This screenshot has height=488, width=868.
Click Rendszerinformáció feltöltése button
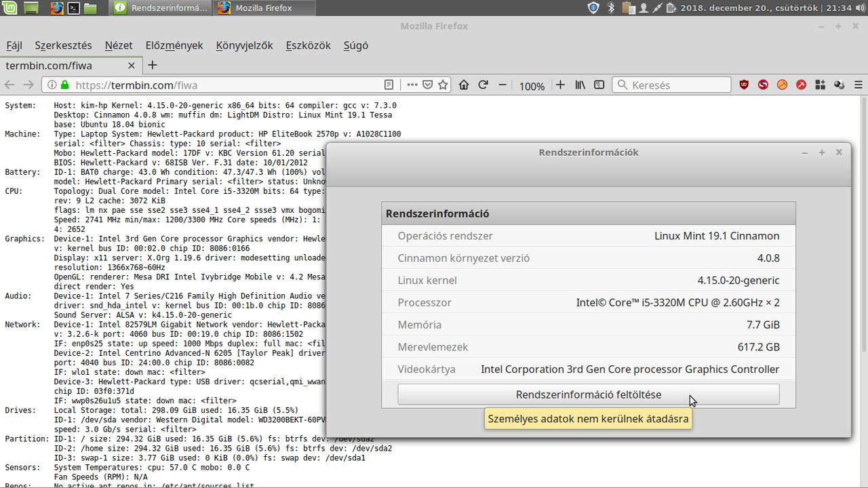[x=589, y=394]
